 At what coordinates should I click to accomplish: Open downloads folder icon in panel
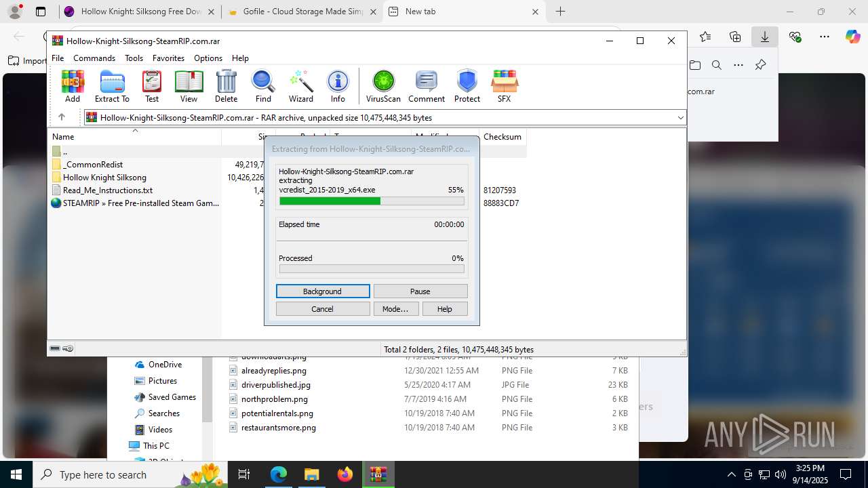tap(695, 65)
